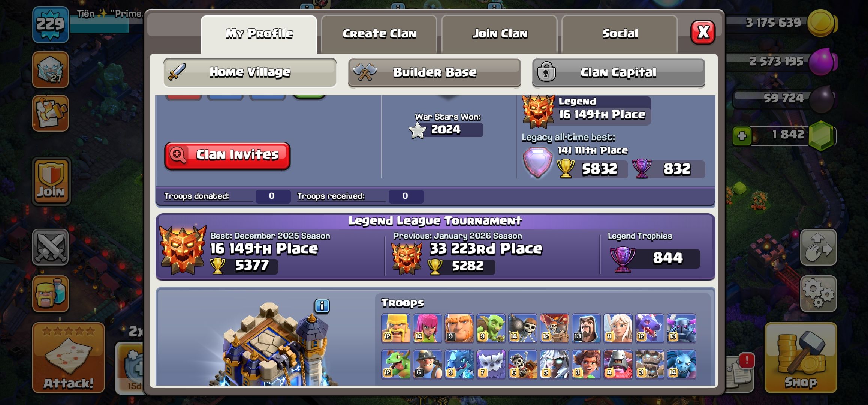Tap the level 229 experience badge
Image resolution: width=868 pixels, height=405 pixels.
51,24
